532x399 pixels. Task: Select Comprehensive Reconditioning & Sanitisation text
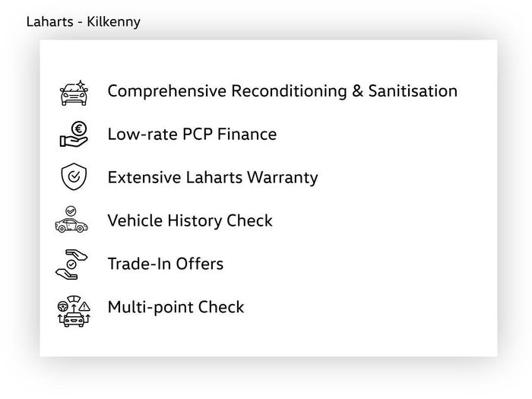[x=282, y=91]
